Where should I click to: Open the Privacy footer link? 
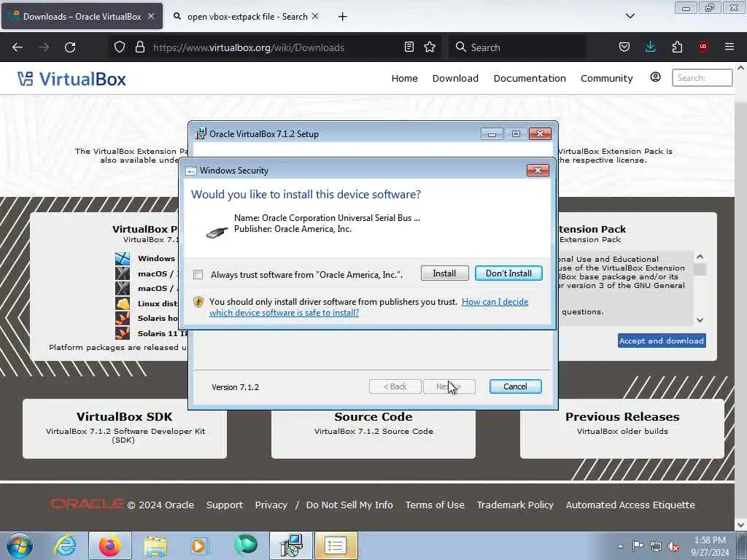[x=271, y=505]
